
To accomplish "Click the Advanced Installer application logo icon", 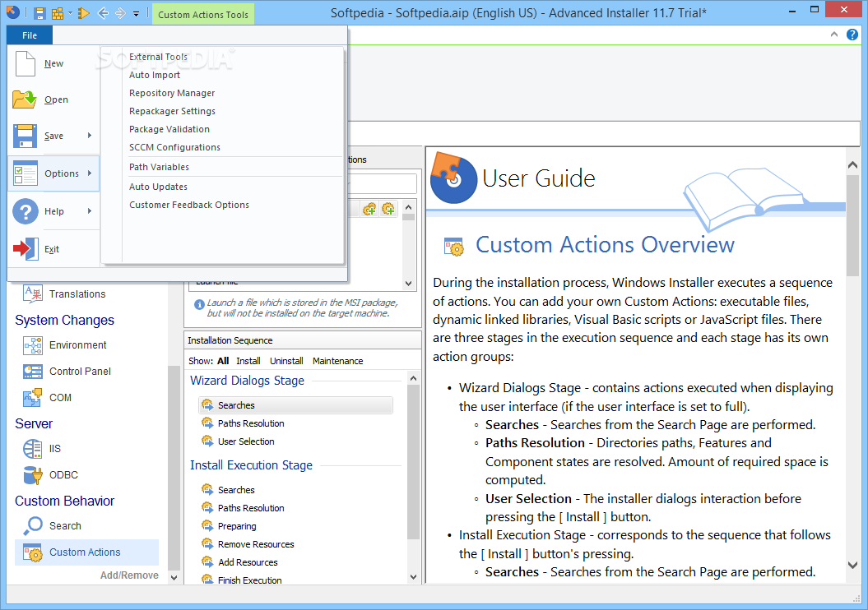I will tap(12, 12).
